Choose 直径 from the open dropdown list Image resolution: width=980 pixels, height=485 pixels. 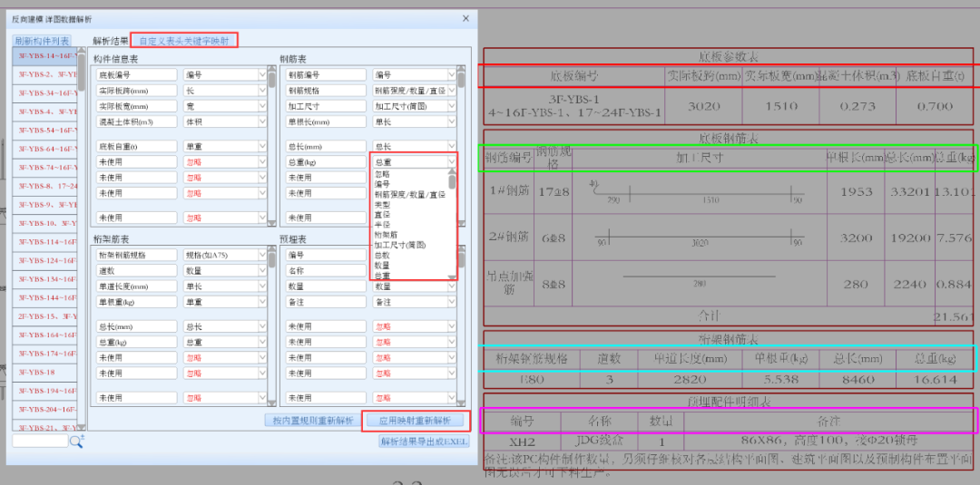pos(385,216)
